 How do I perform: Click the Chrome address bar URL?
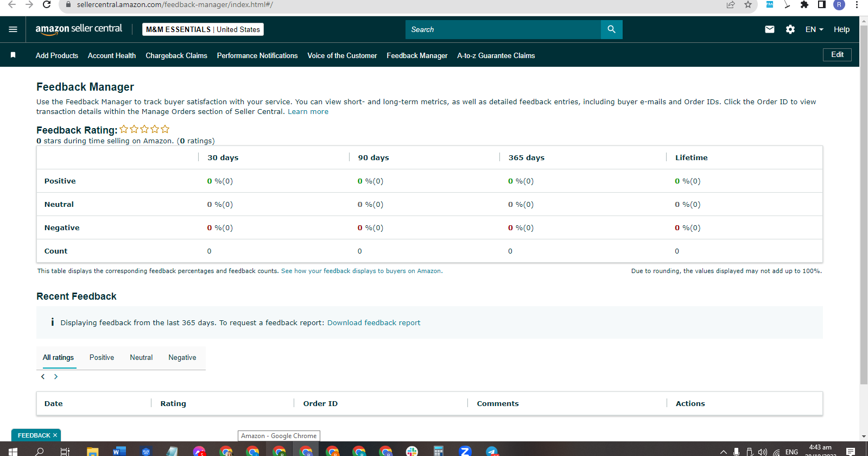coord(175,4)
